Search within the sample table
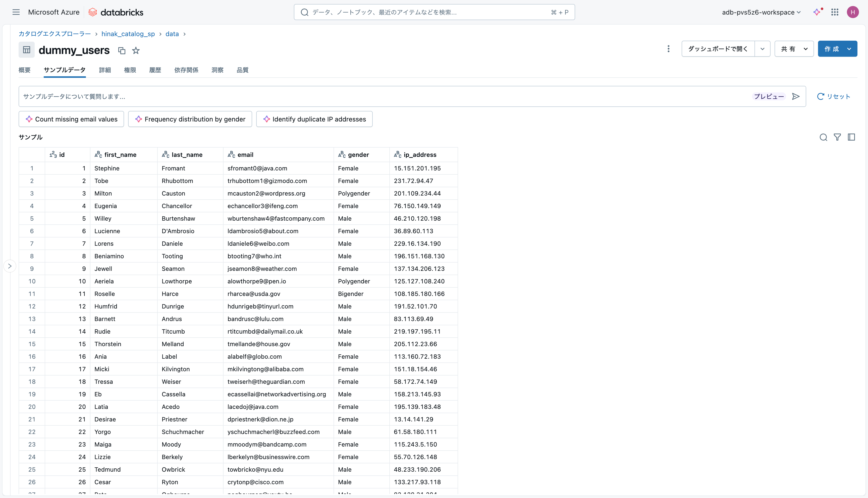868x498 pixels. [823, 137]
